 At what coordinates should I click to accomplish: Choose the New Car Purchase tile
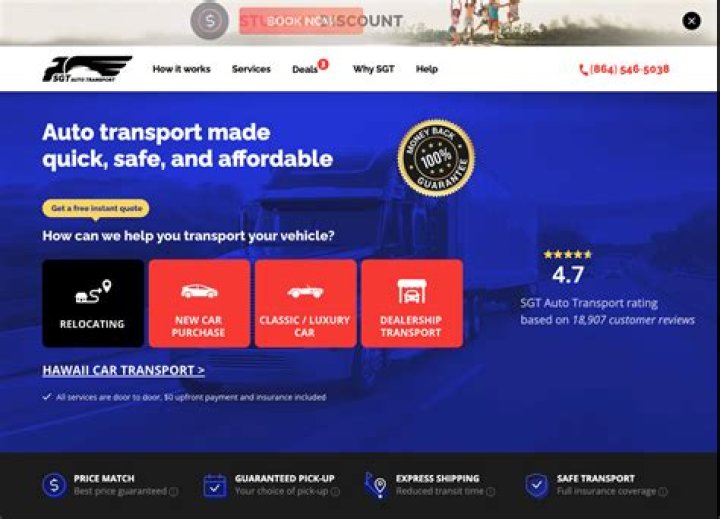pyautogui.click(x=199, y=303)
